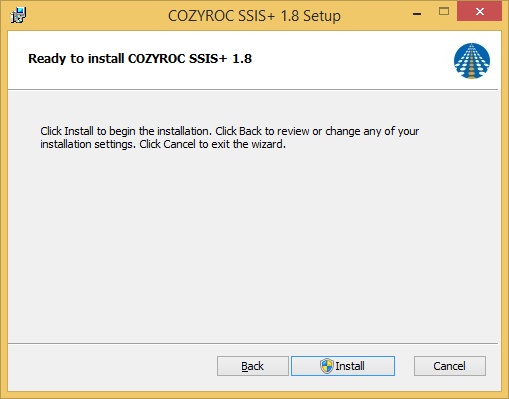Viewport: 509px width, 399px height.
Task: Click the word 'Cancel' in the instructions
Action: pyautogui.click(x=179, y=144)
